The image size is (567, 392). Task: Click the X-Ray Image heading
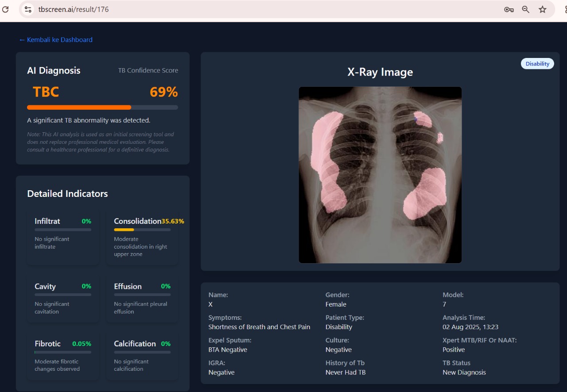(x=380, y=72)
